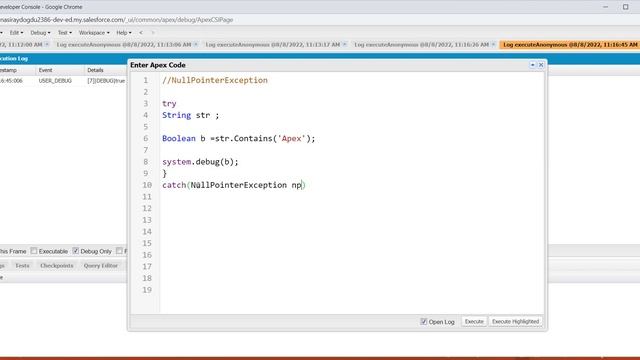Collapse the Enter Apex Code dialog
Viewport: 640px width, 360px height.
click(532, 65)
